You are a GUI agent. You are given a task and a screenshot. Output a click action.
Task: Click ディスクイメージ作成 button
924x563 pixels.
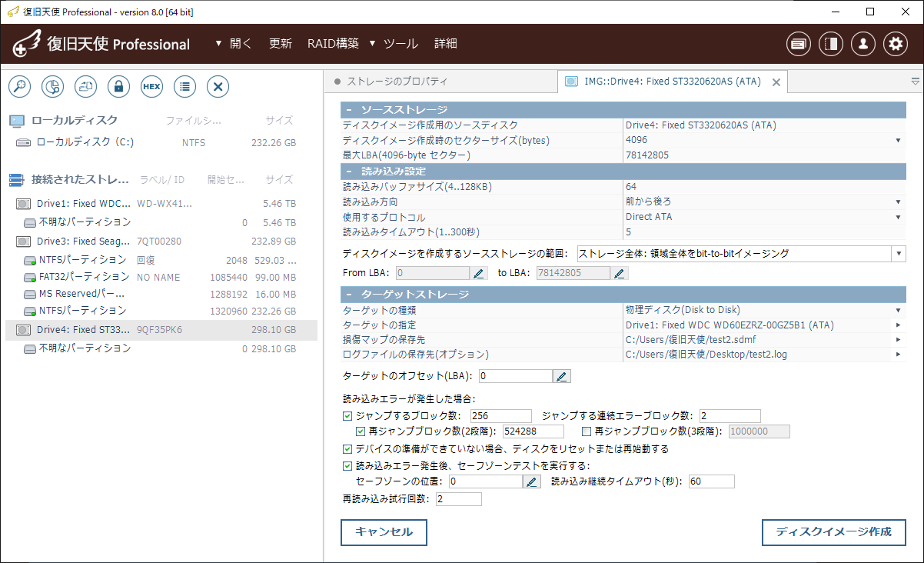point(833,532)
